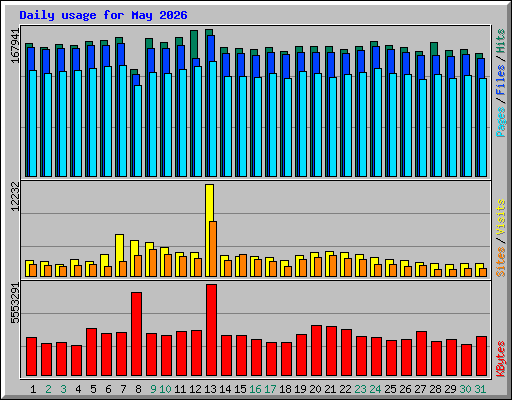Click day label 4 on the x-axis
Screen dimensions: 512x400
click(x=78, y=389)
